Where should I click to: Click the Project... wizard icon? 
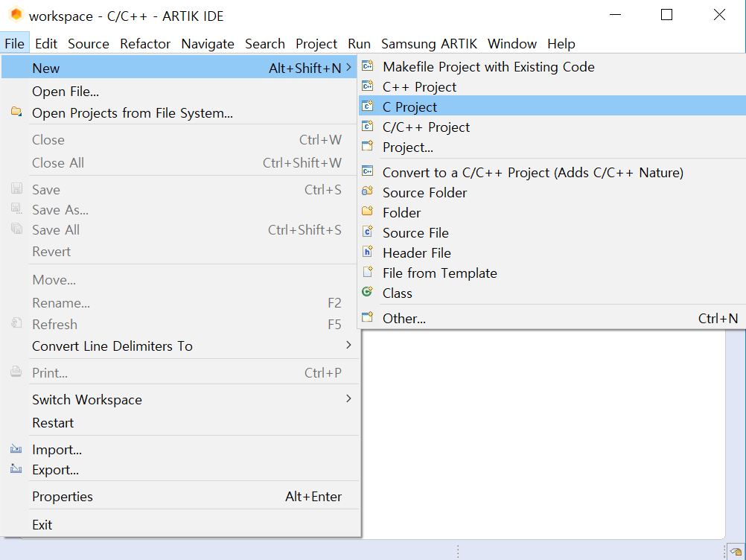click(367, 146)
